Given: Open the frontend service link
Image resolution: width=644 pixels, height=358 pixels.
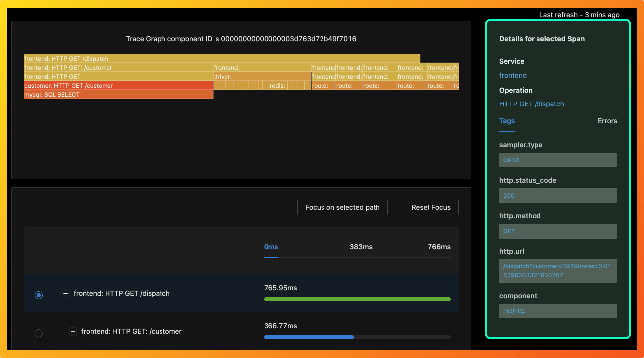Looking at the screenshot, I should 513,75.
